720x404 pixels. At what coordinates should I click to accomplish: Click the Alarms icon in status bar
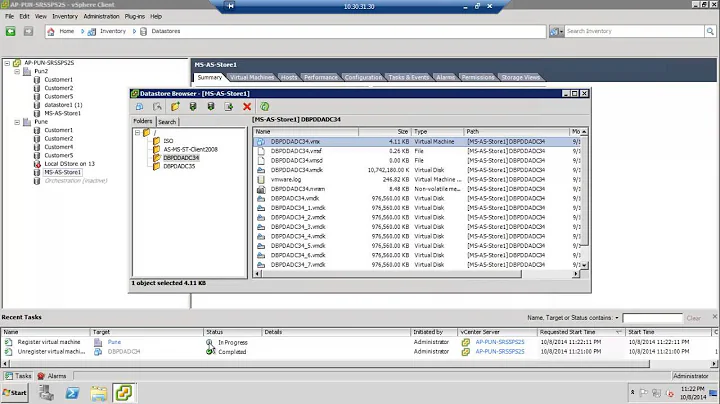41,376
